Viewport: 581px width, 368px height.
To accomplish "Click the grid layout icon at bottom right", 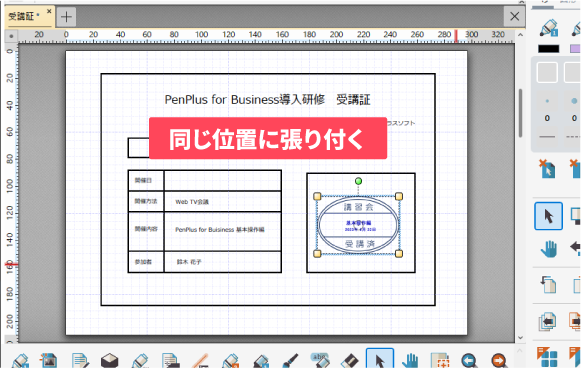I will click(x=547, y=357).
